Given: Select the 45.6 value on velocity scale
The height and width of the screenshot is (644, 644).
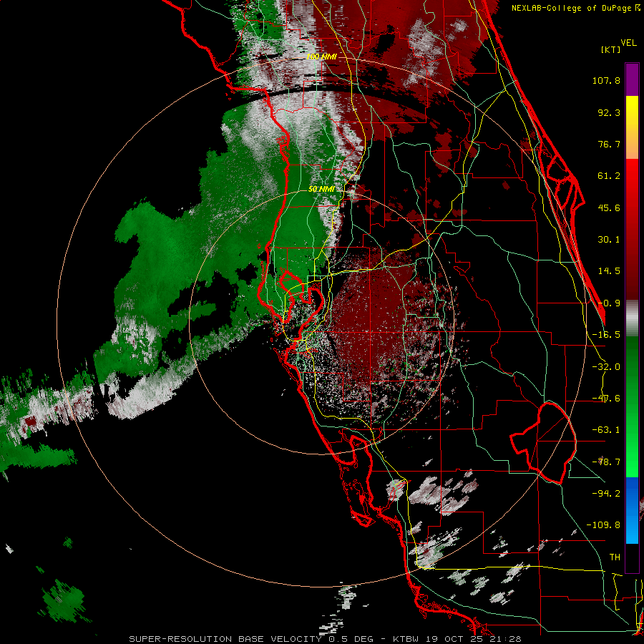Looking at the screenshot, I should (609, 208).
